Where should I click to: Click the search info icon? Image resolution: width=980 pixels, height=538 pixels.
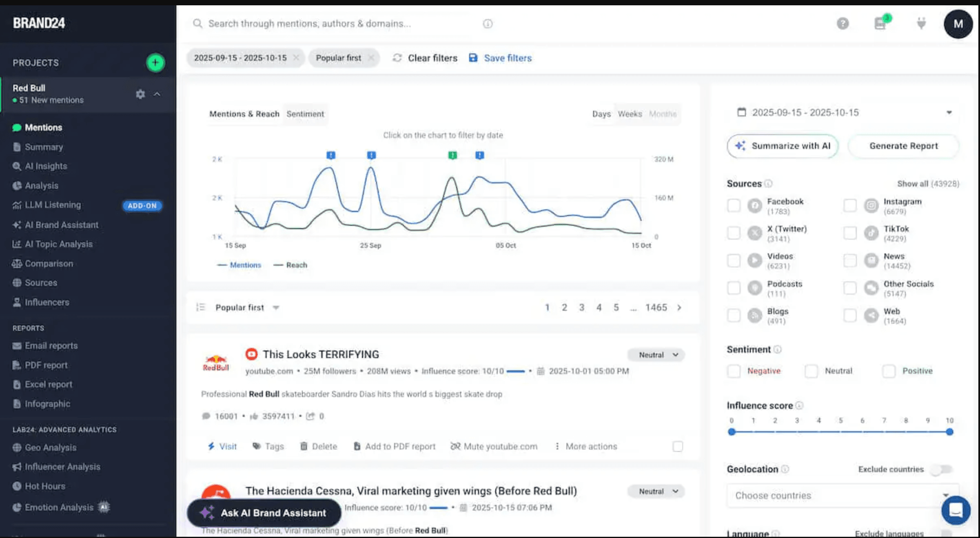(x=488, y=24)
